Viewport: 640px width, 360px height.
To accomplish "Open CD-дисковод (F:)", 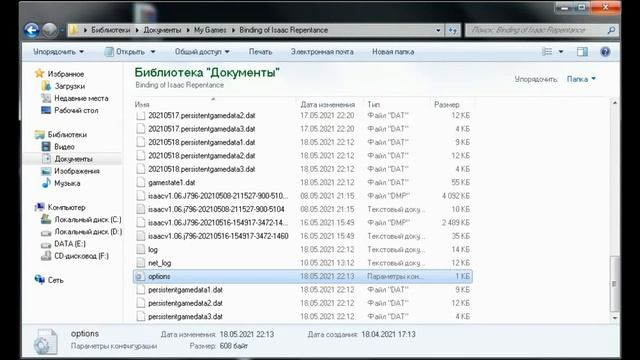I will [81, 256].
